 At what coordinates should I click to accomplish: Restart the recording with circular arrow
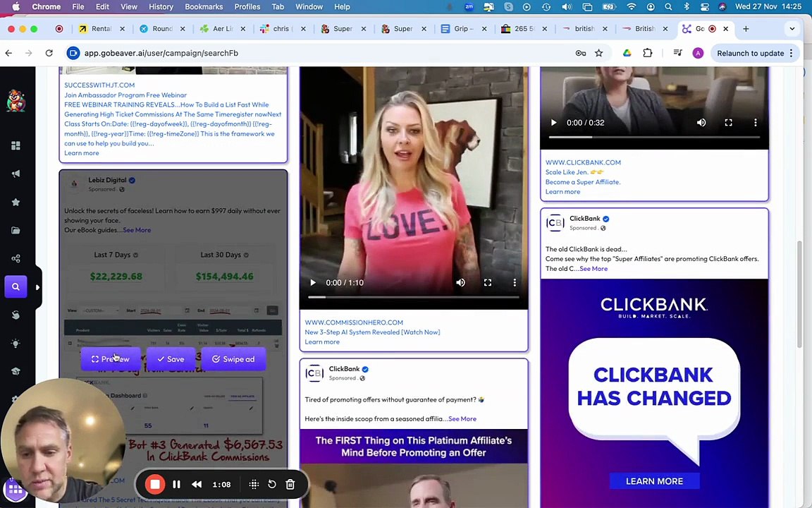tap(272, 484)
